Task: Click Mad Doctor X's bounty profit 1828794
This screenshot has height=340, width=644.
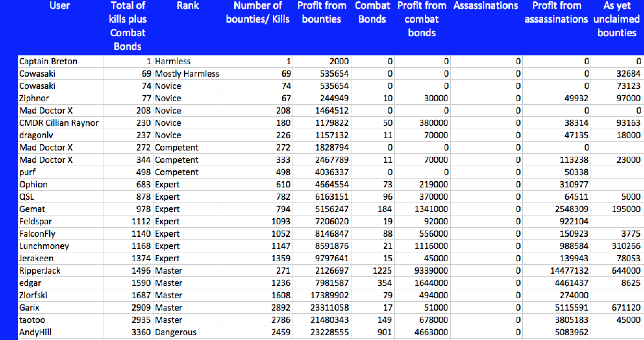Action: click(x=322, y=147)
